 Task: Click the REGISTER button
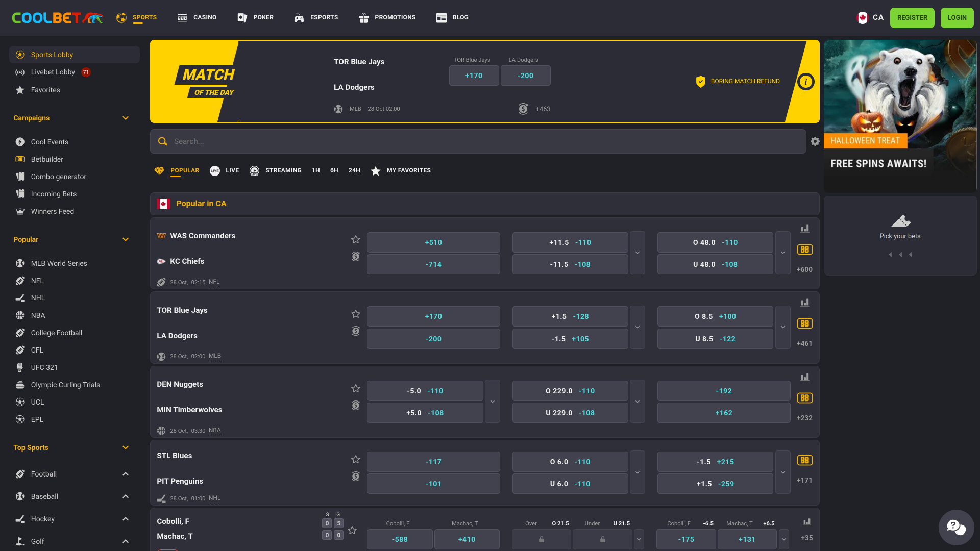click(912, 17)
